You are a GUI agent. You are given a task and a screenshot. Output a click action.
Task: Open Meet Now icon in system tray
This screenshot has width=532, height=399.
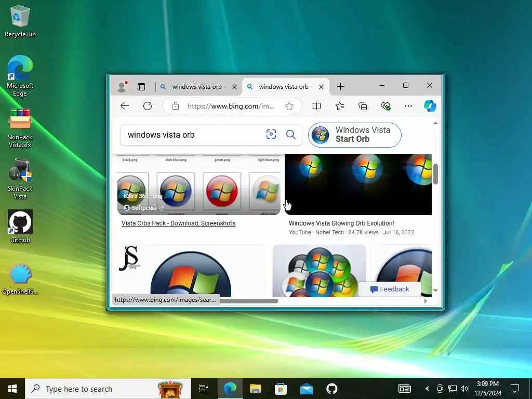[x=440, y=389]
